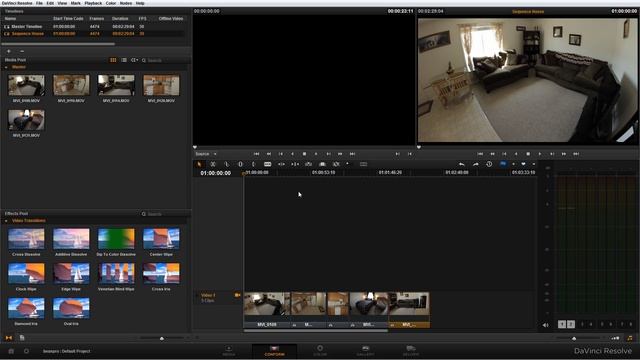Play forward in the timeline viewer
This screenshot has width=640, height=360.
540,154
